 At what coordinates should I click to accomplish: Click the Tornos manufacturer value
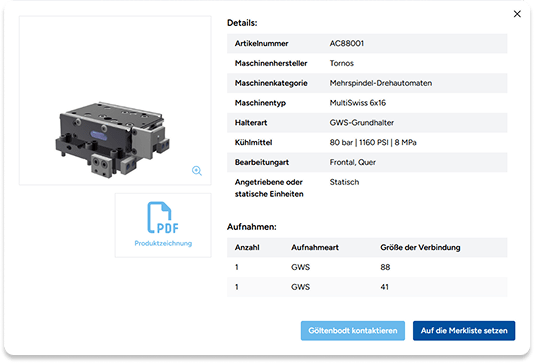click(342, 63)
